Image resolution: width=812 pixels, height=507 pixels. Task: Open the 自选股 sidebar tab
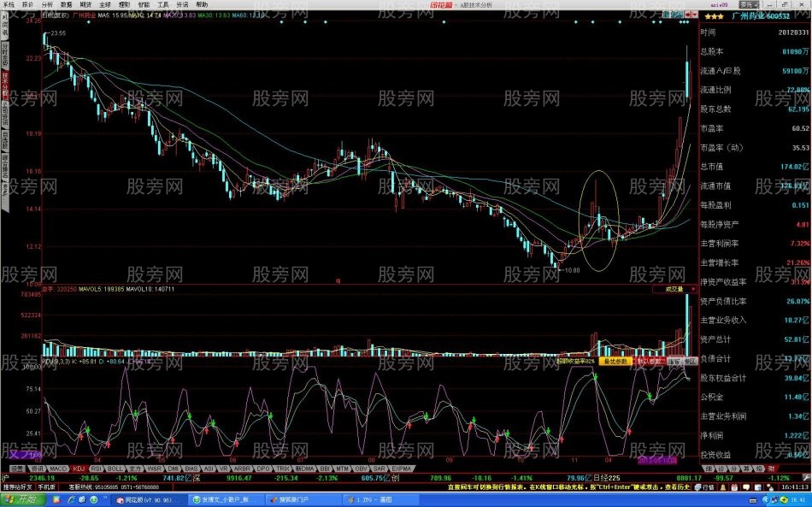[4, 141]
